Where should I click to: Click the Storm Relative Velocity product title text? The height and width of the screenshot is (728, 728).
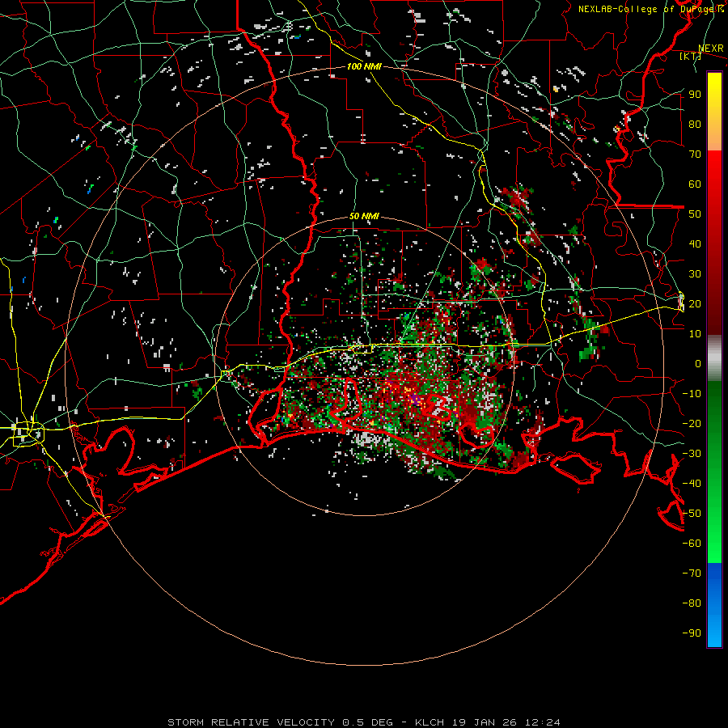251,722
